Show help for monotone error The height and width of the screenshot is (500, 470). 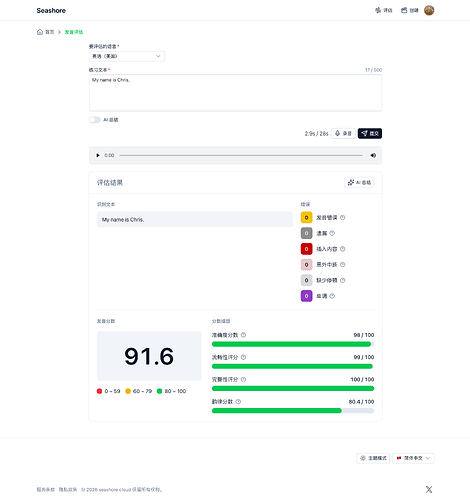tap(332, 296)
